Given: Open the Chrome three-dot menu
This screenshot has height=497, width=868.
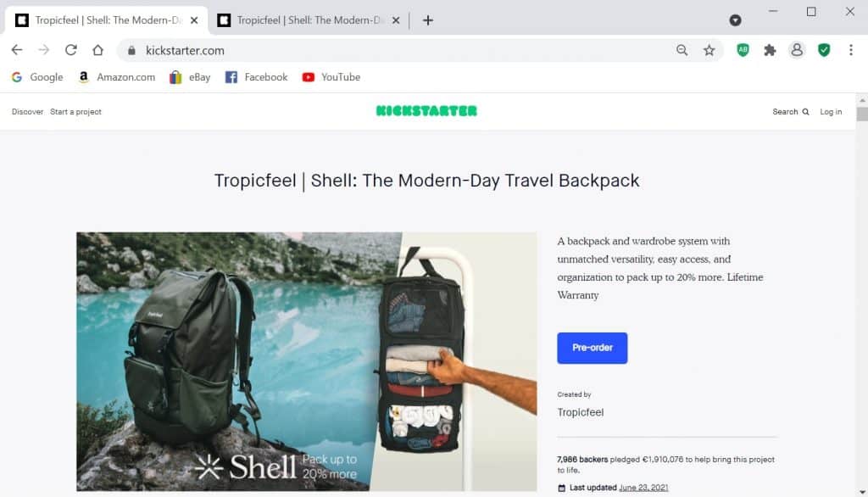Looking at the screenshot, I should click(851, 50).
